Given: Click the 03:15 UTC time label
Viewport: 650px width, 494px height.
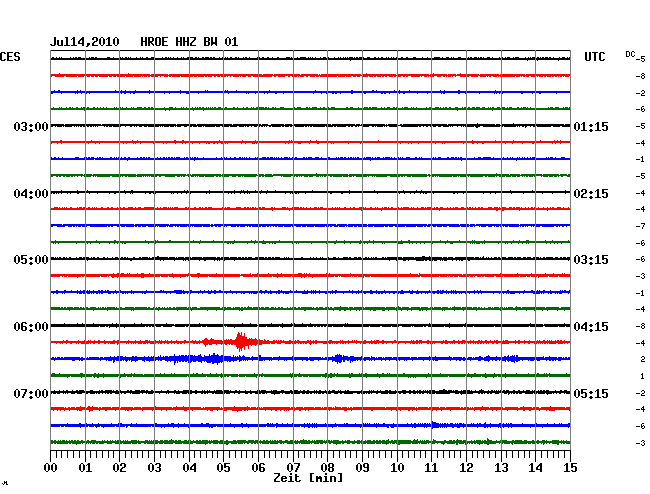Looking at the screenshot, I should point(591,260).
